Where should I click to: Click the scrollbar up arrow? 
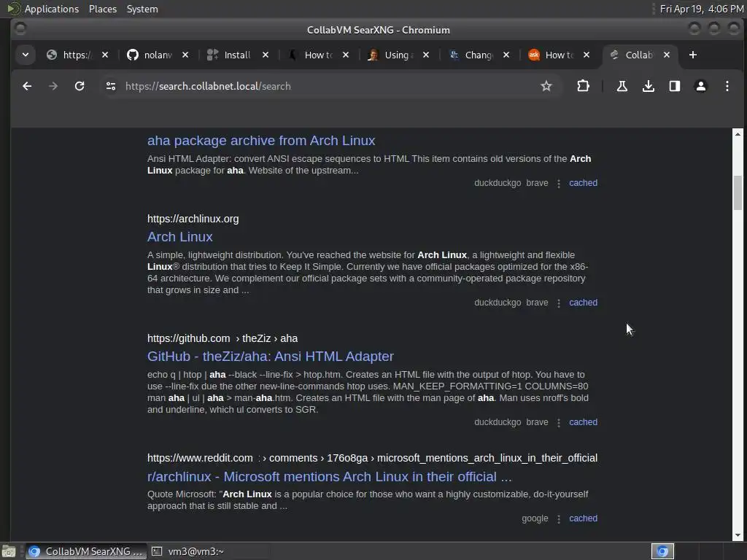tap(738, 134)
